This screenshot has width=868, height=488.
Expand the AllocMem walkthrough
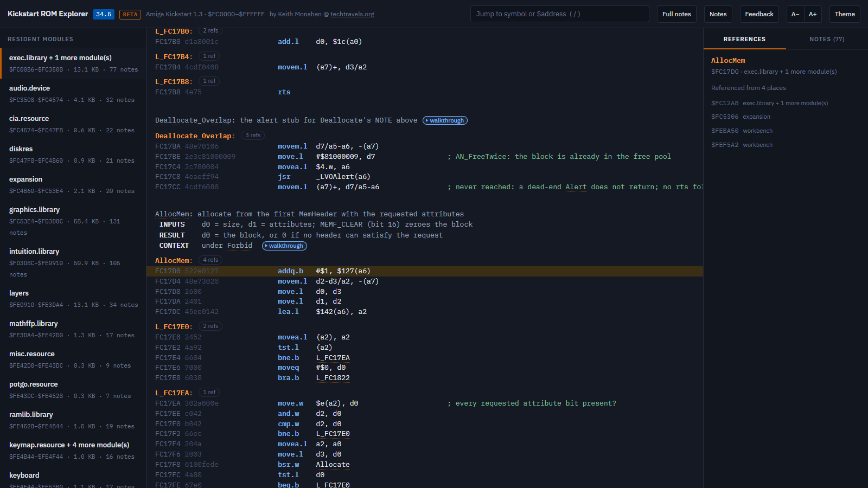coord(284,246)
